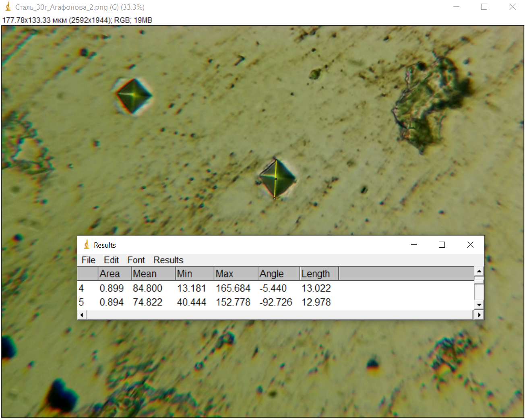Click the Min column header
The image size is (525, 420).
click(195, 274)
